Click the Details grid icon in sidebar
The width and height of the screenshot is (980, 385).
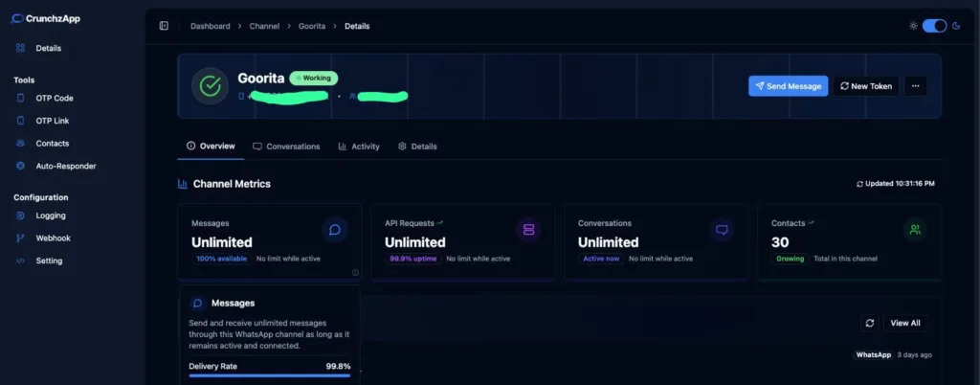21,48
